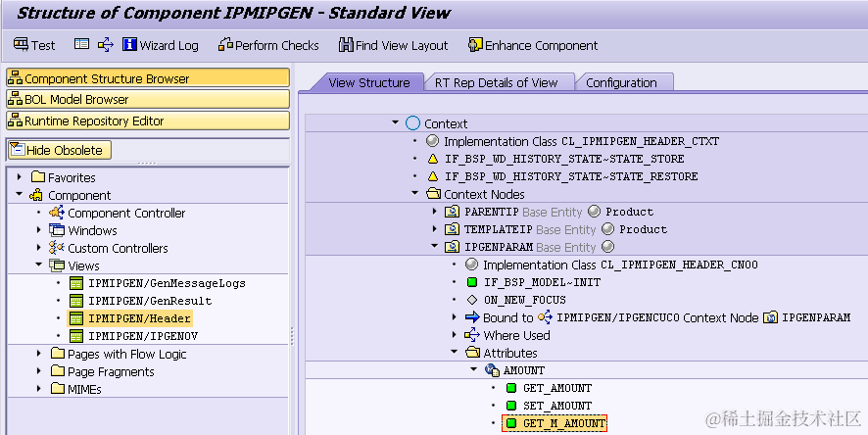
Task: Expand the Favorites folder
Action: coord(20,177)
